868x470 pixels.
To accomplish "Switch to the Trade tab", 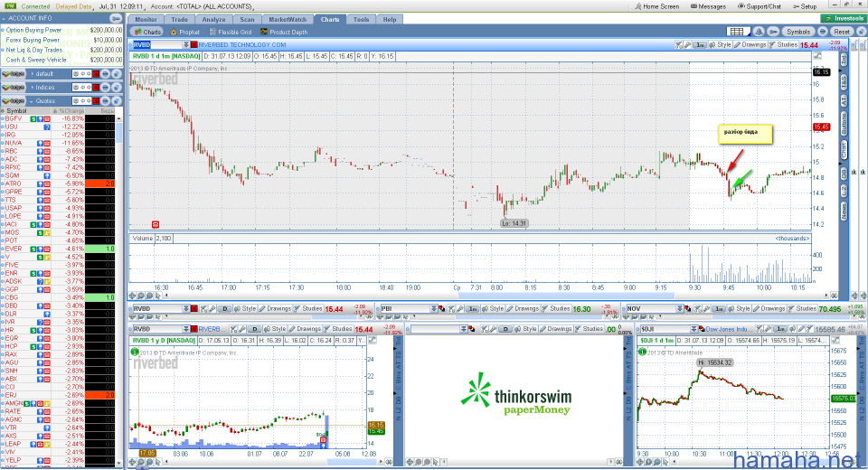I will coord(179,19).
